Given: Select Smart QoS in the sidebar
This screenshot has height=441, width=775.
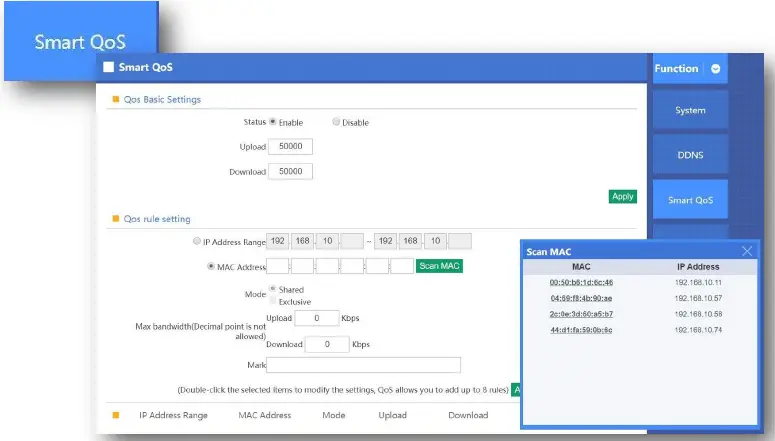Looking at the screenshot, I should click(x=690, y=200).
